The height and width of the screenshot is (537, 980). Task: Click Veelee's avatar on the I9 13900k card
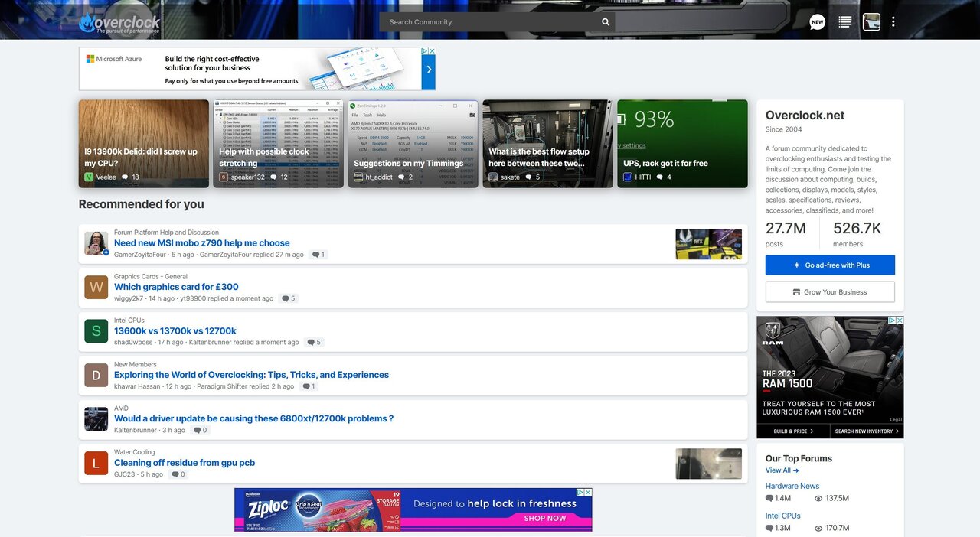coord(89,177)
